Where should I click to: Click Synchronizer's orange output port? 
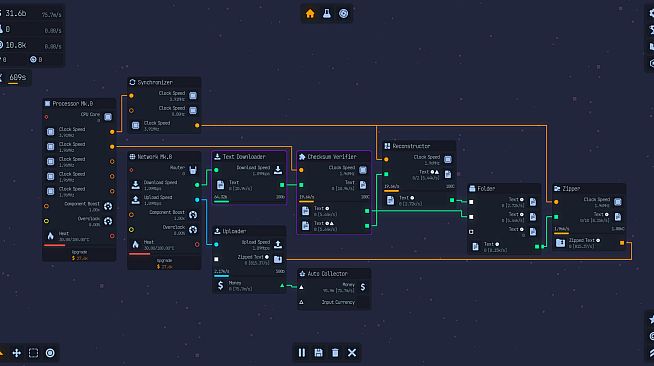[x=197, y=125]
